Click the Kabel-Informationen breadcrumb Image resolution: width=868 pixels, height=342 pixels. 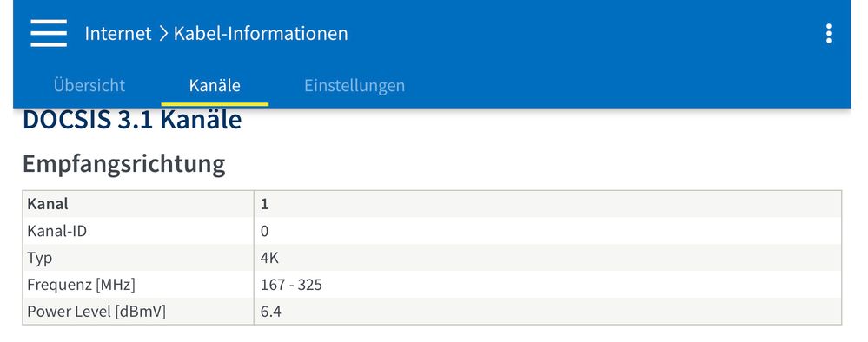pyautogui.click(x=261, y=33)
